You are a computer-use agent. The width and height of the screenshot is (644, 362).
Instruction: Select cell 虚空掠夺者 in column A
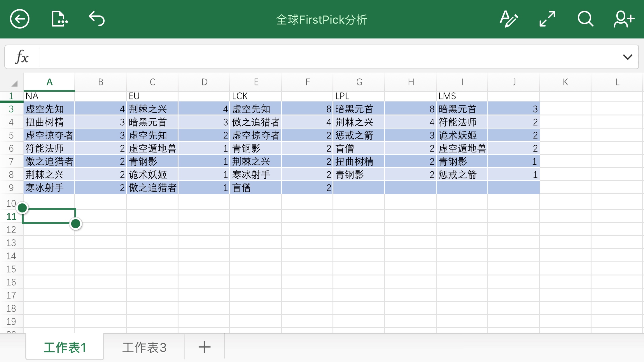tap(49, 135)
